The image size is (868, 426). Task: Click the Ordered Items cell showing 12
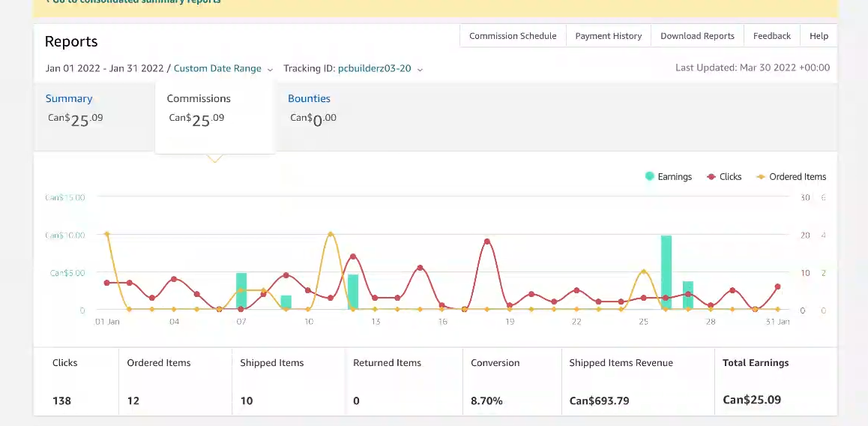coord(175,381)
